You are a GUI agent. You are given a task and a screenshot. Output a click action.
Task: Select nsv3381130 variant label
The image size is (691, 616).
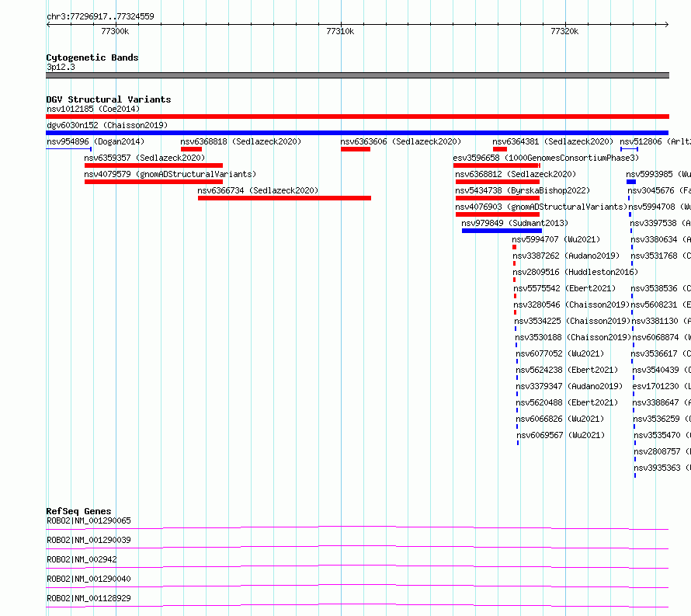click(x=661, y=321)
